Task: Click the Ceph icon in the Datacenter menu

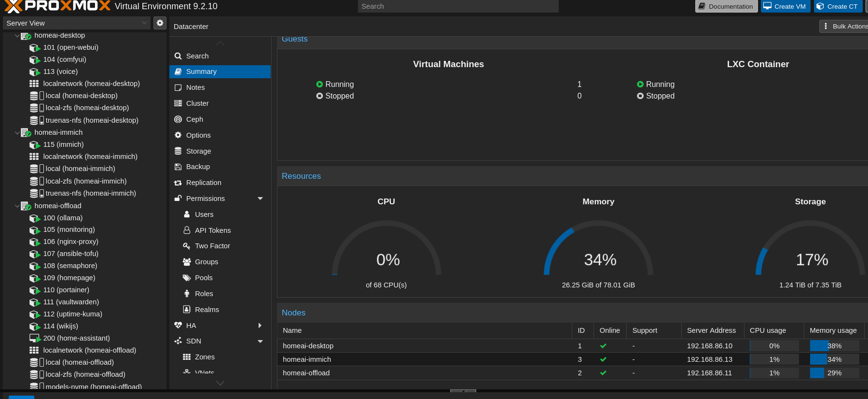Action: click(x=178, y=119)
